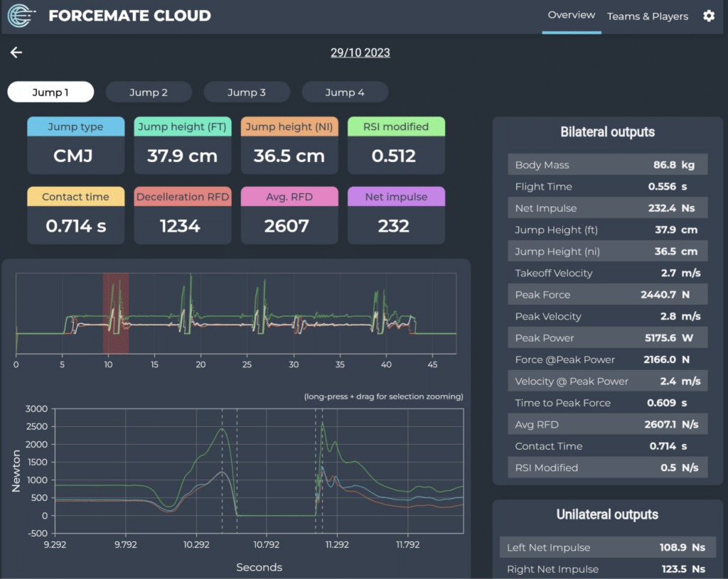Click the RSI modified metric card

[x=396, y=145]
